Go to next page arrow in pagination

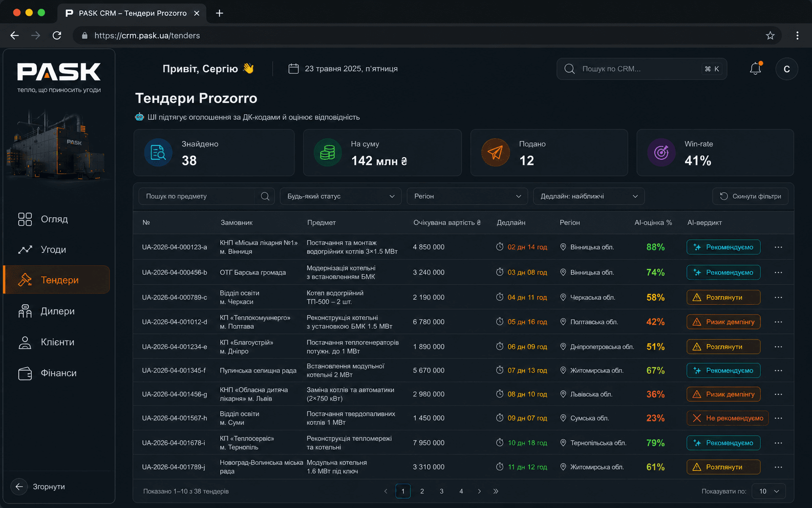tap(479, 491)
